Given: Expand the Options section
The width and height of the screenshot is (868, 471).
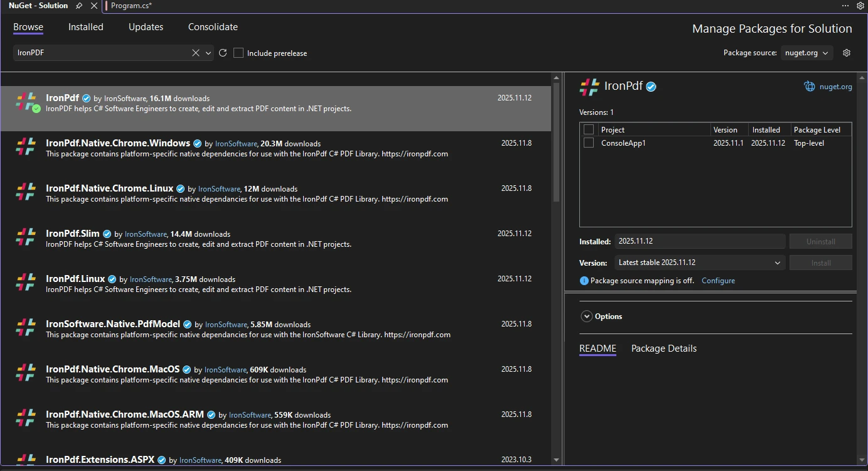Looking at the screenshot, I should tap(587, 317).
